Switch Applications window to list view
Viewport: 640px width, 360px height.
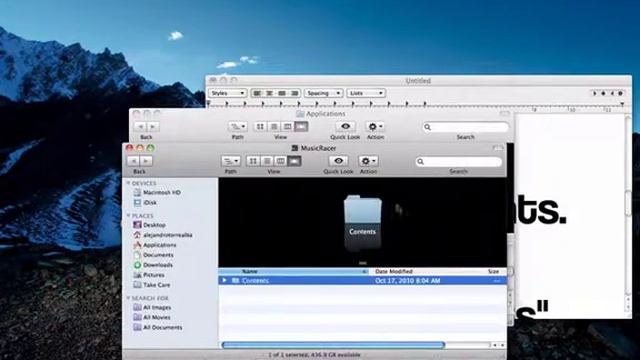tap(274, 127)
